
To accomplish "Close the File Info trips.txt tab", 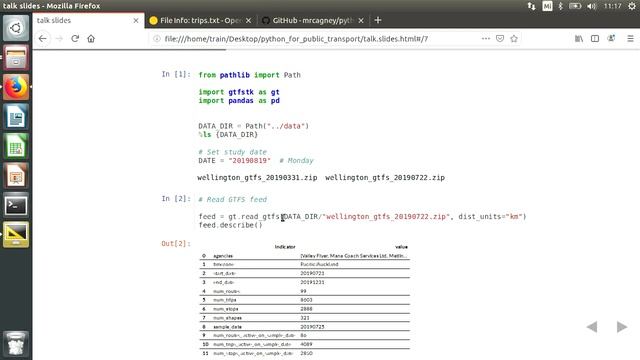I will pyautogui.click(x=249, y=20).
